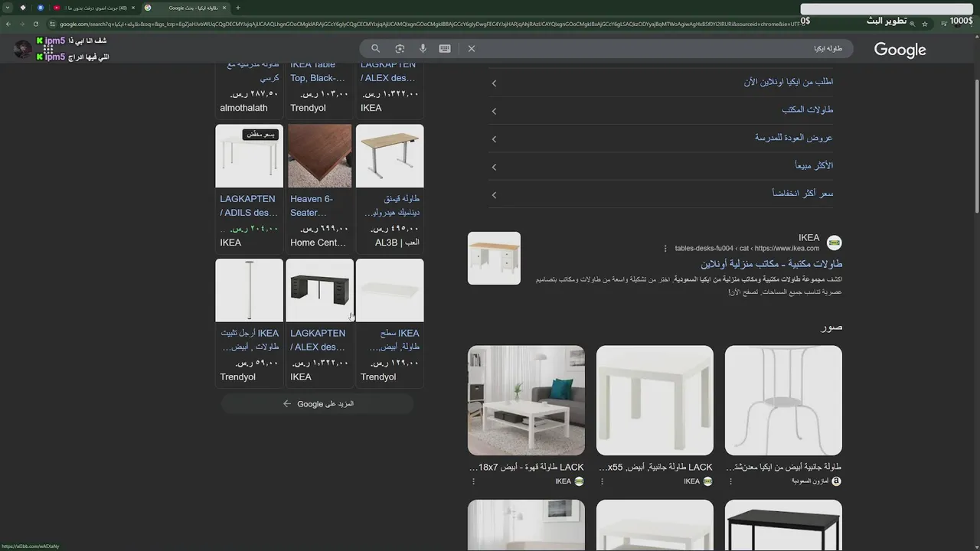Open the black table image thumbnail

[x=783, y=525]
